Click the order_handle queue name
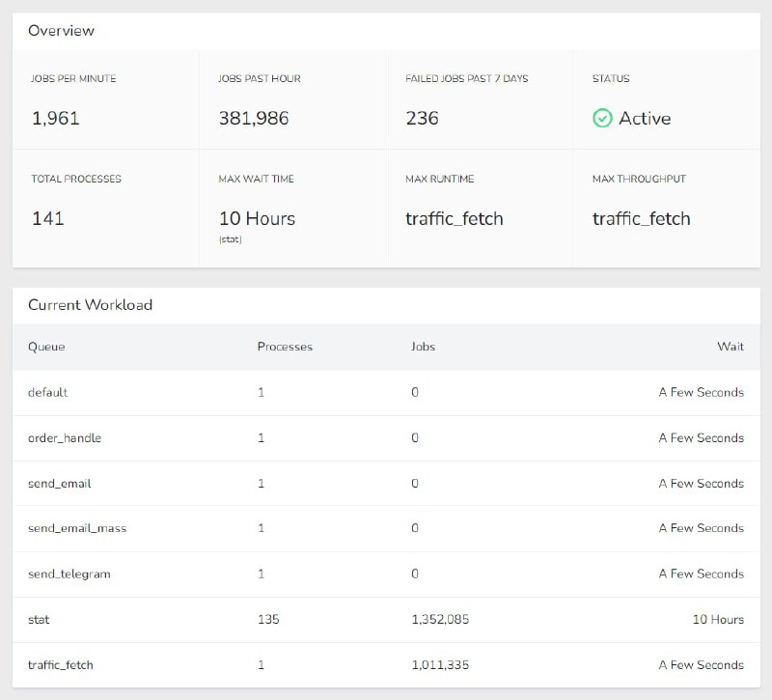The image size is (772, 700). coord(65,438)
